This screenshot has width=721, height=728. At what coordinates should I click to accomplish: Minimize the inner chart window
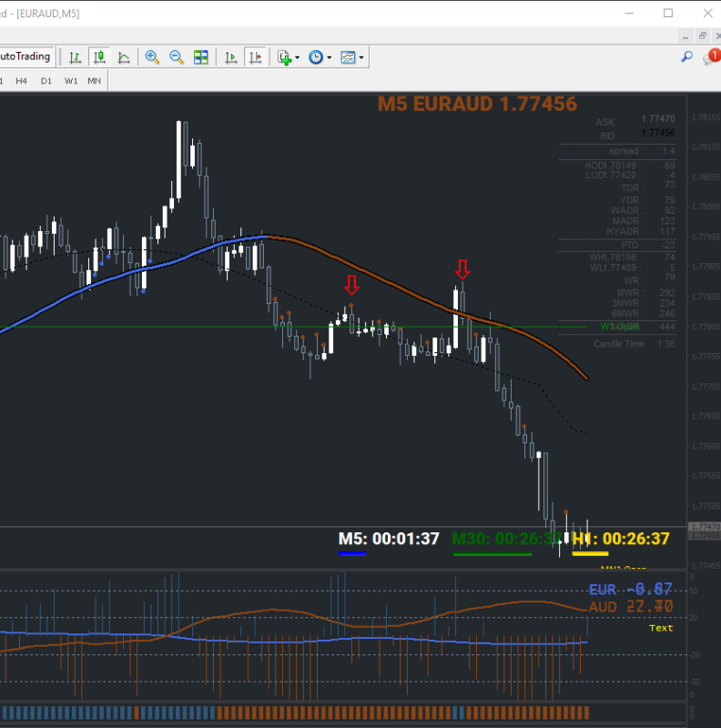685,36
